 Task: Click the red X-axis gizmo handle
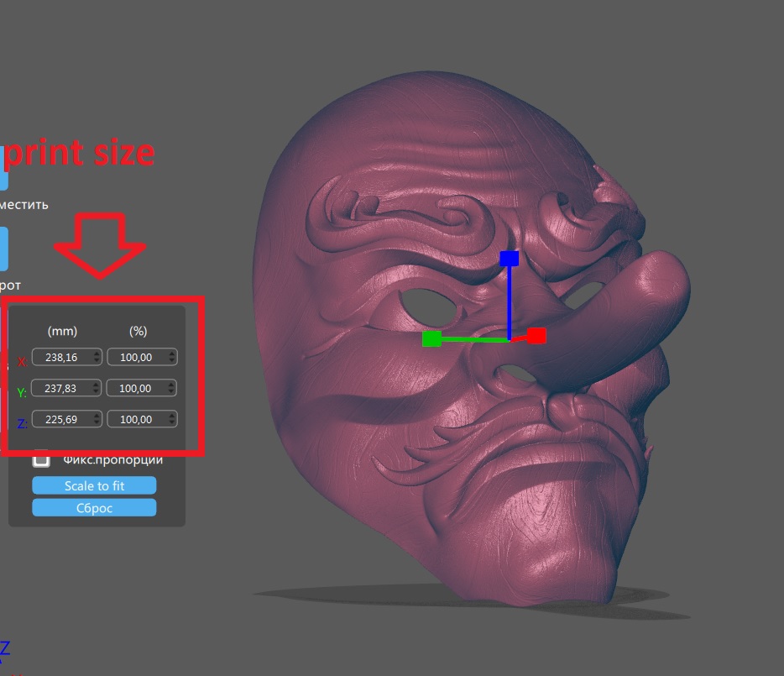click(x=536, y=335)
